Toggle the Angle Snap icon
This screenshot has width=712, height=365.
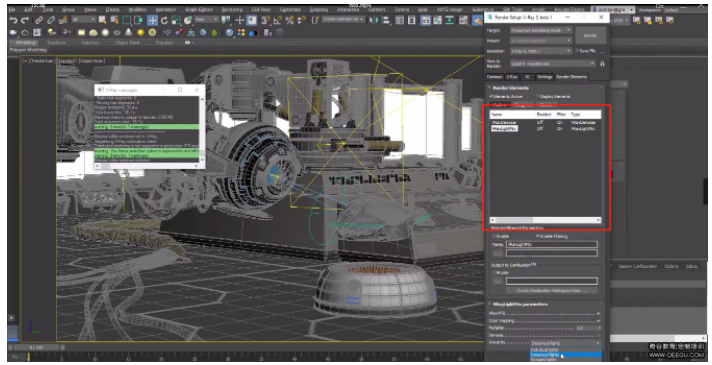[x=278, y=20]
